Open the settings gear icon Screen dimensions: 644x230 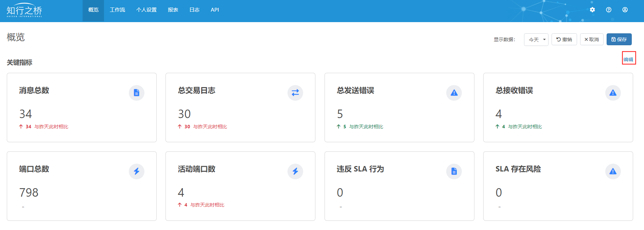(x=592, y=10)
